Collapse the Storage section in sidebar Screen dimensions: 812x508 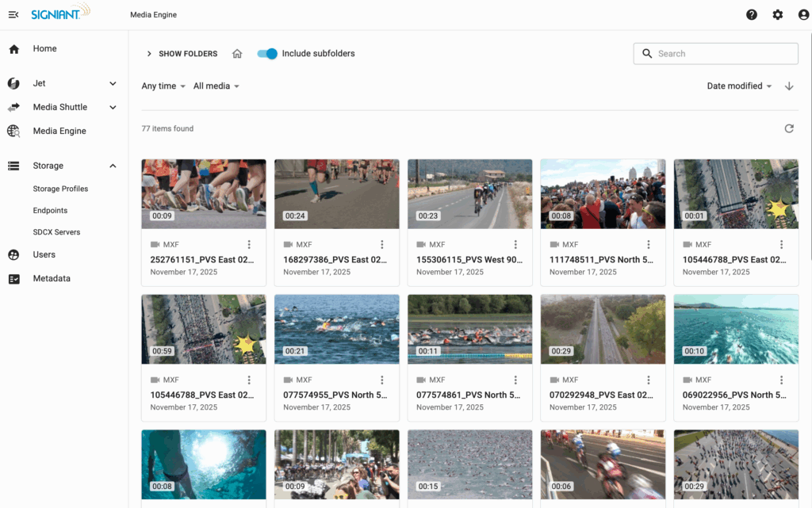[x=113, y=166]
